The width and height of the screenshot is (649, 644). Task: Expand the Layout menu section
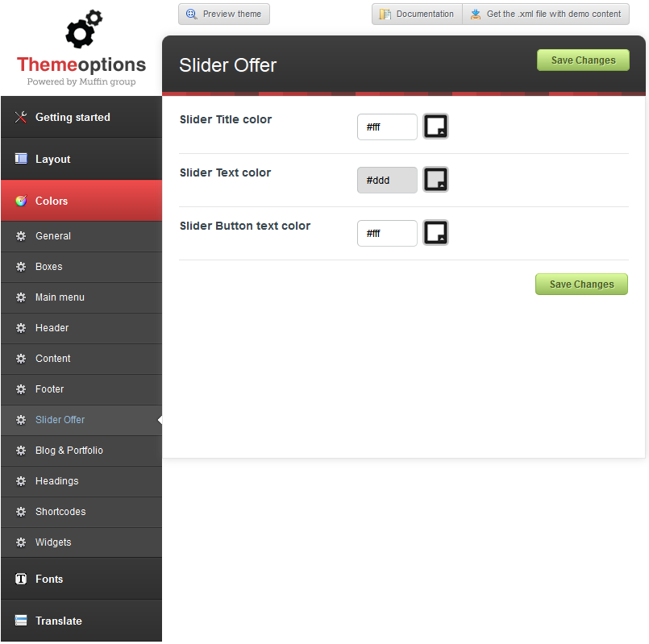click(81, 159)
